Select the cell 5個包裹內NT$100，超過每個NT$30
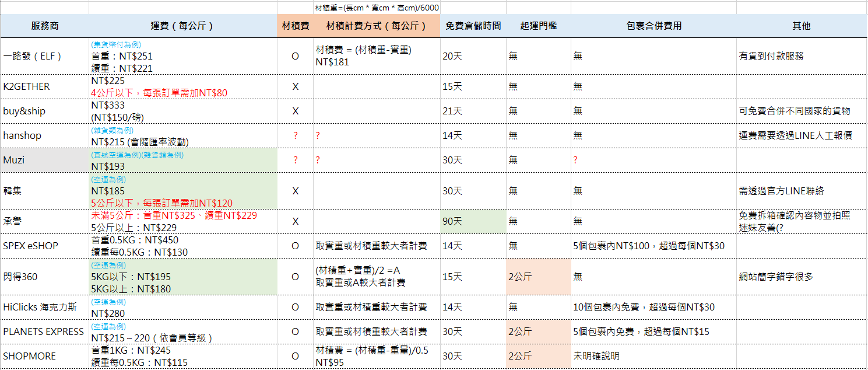The height and width of the screenshot is (370, 868). pos(653,246)
